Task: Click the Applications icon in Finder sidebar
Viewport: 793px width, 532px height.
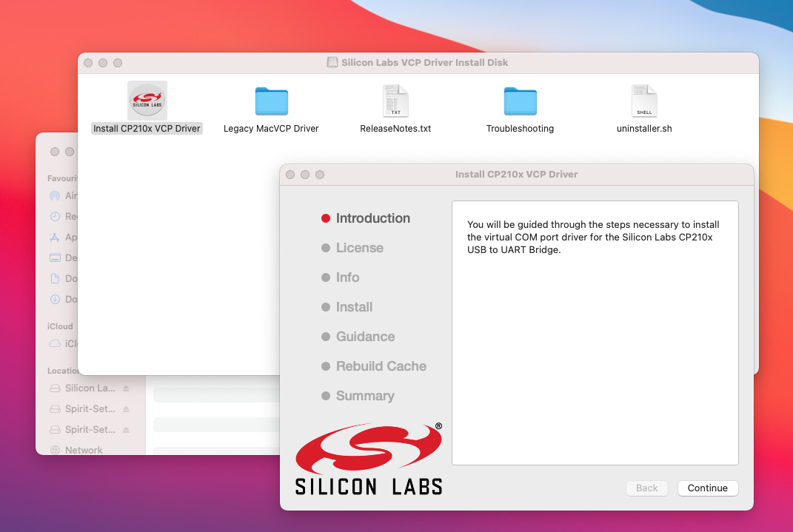Action: [55, 238]
